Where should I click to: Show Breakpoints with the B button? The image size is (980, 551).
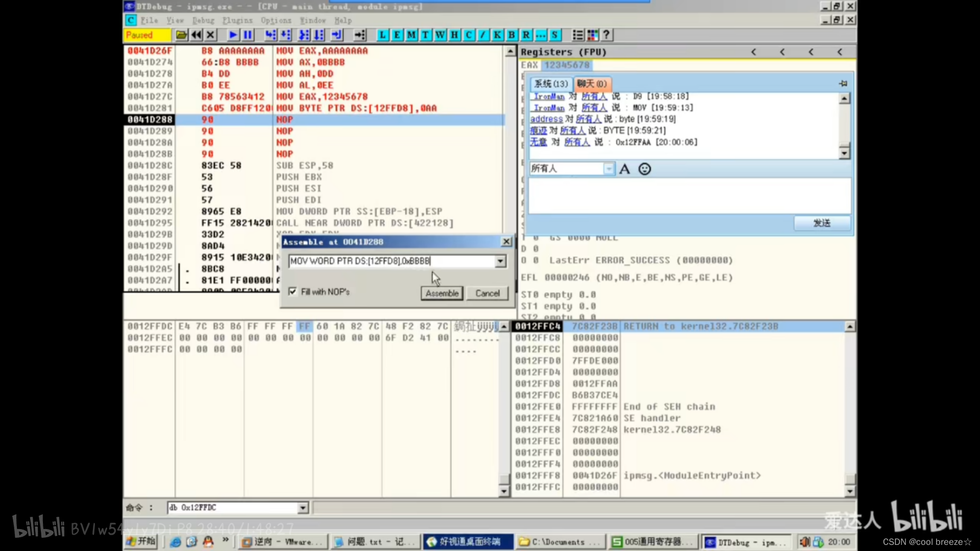[x=511, y=35]
